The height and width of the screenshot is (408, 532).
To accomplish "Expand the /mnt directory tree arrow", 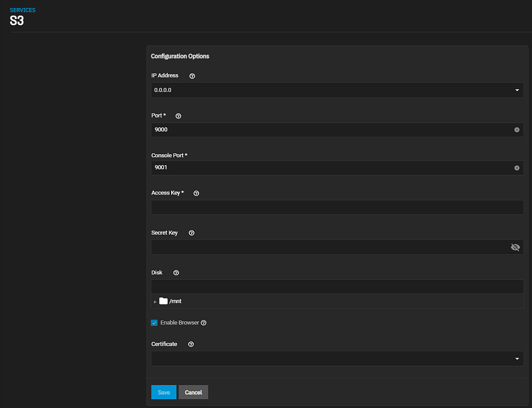I will tap(155, 302).
